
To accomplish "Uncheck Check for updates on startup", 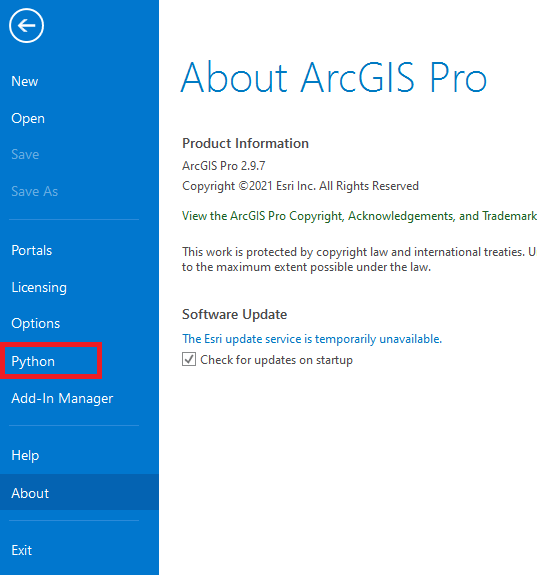I will click(189, 359).
